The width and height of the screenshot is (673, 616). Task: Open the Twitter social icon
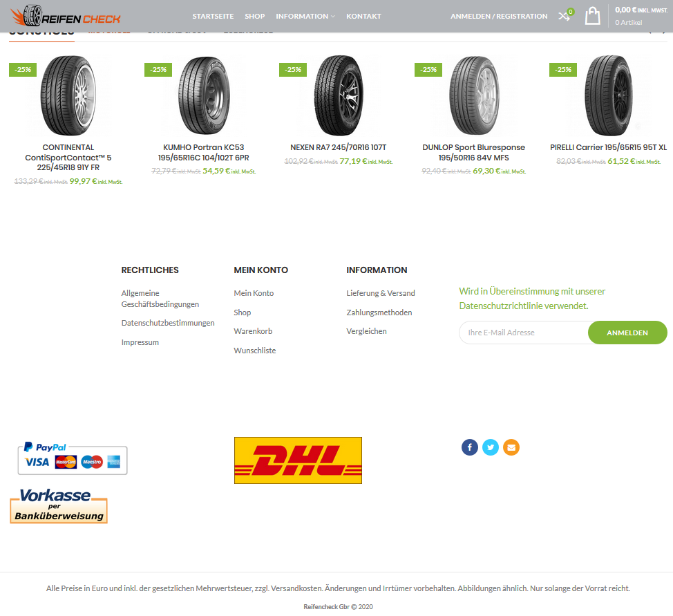click(x=490, y=447)
